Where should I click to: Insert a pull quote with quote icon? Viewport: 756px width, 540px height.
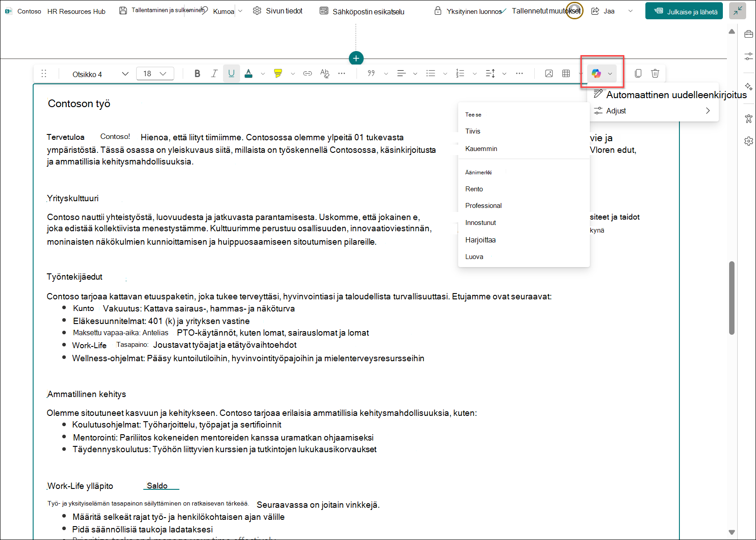(x=371, y=73)
